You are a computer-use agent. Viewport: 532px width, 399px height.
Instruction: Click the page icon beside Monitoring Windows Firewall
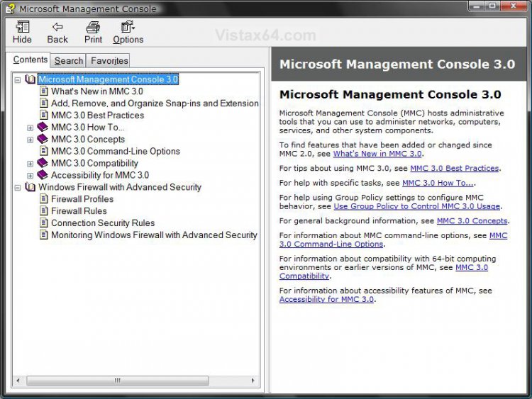click(x=44, y=235)
